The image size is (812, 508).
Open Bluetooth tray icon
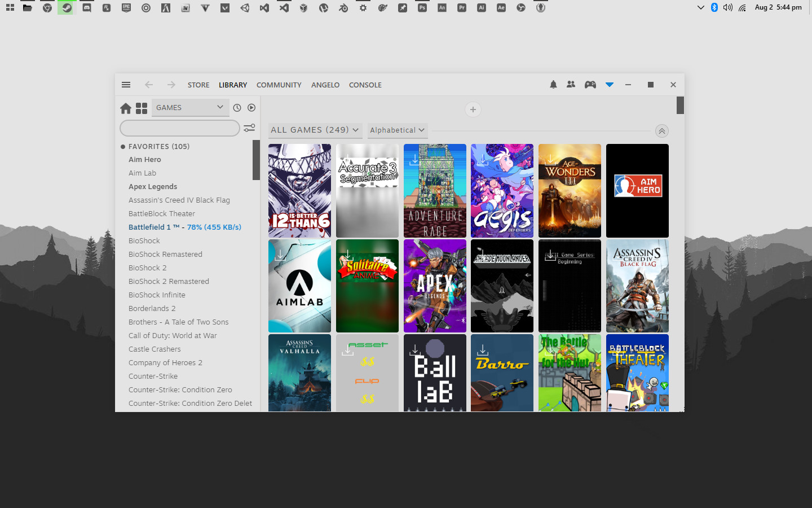click(714, 7)
